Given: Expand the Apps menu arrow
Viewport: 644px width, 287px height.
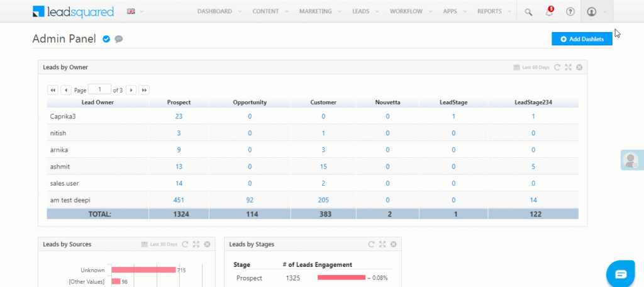Looking at the screenshot, I should tap(465, 12).
